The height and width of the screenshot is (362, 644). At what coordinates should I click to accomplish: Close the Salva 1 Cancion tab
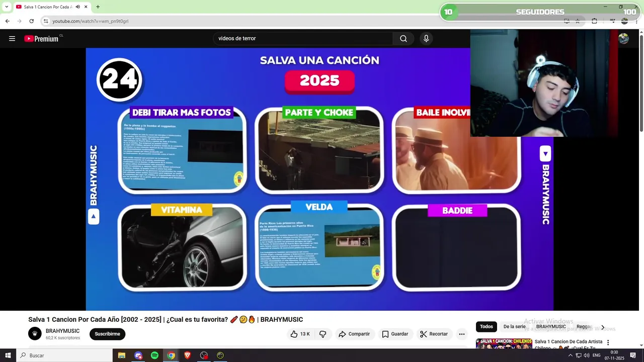click(85, 7)
